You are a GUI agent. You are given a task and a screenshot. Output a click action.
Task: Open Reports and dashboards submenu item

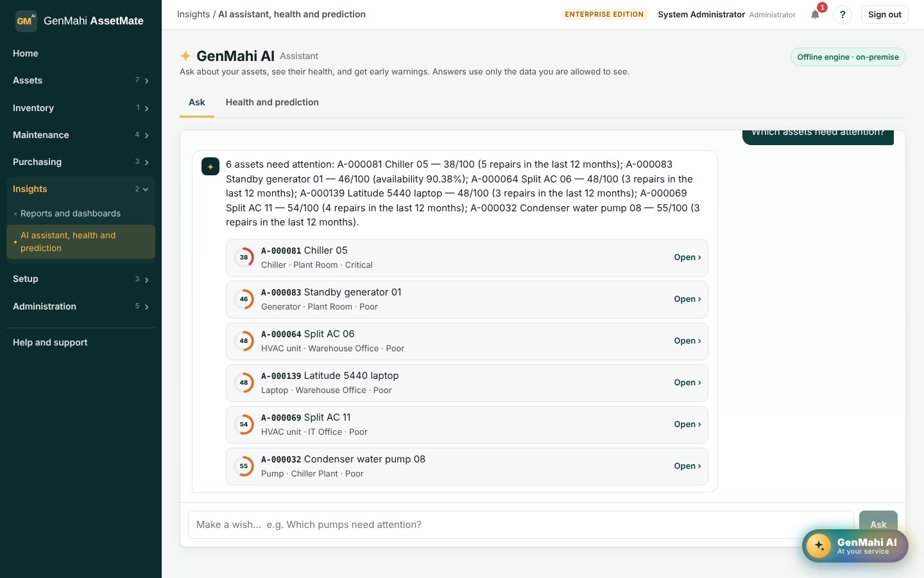(81, 213)
